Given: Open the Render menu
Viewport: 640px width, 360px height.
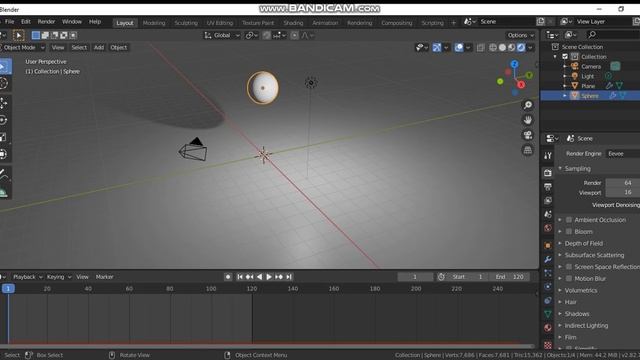Looking at the screenshot, I should (x=46, y=22).
